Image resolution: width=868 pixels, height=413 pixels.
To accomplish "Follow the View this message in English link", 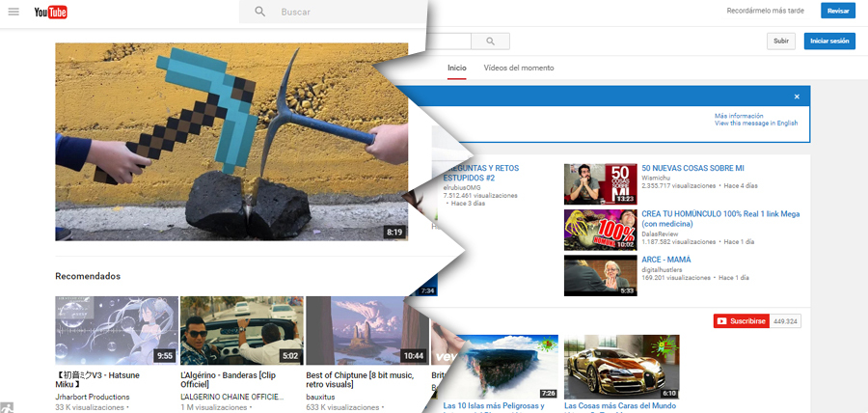I will click(x=756, y=123).
